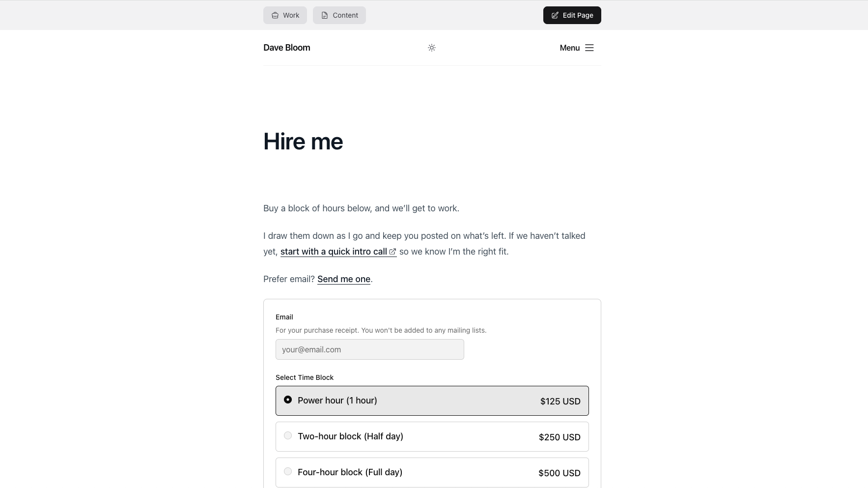Select the Two-hour block radio button
Screen dimensions: 868x488
(288, 435)
